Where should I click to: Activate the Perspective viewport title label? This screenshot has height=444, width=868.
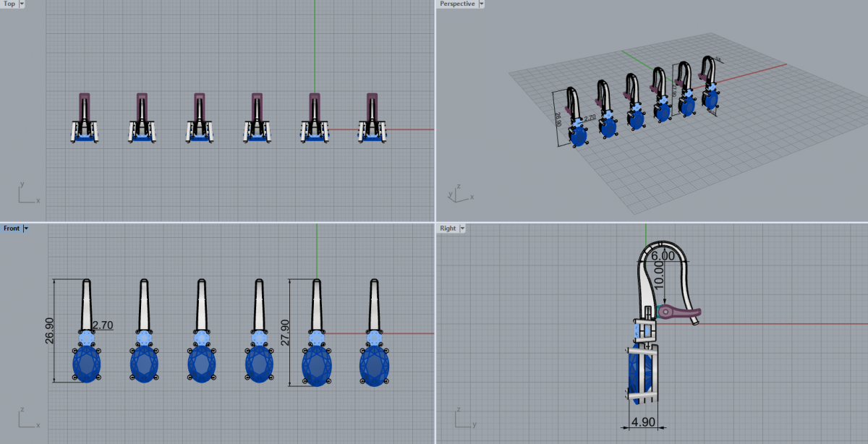pyautogui.click(x=458, y=4)
